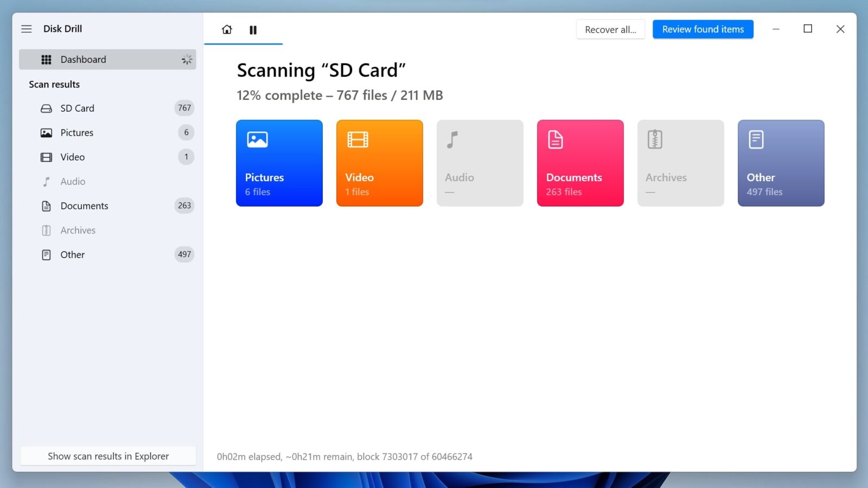
Task: Click the Dashboard grid icon
Action: (x=46, y=59)
